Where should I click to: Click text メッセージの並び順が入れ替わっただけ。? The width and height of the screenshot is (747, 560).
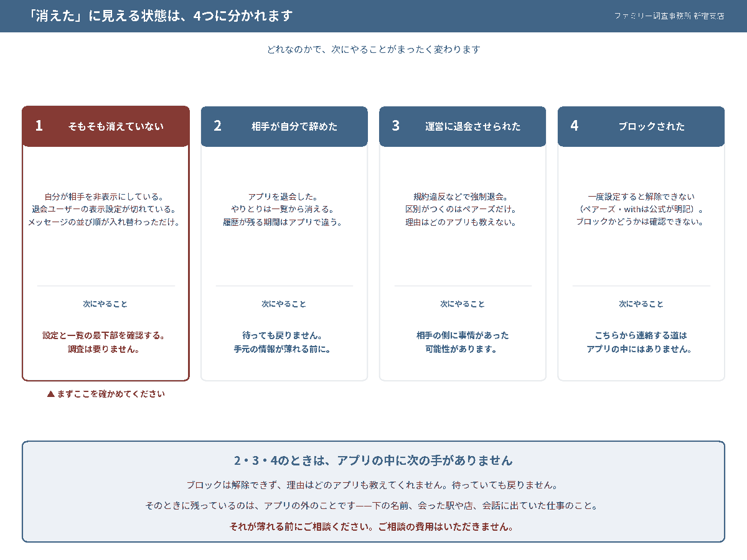click(104, 222)
